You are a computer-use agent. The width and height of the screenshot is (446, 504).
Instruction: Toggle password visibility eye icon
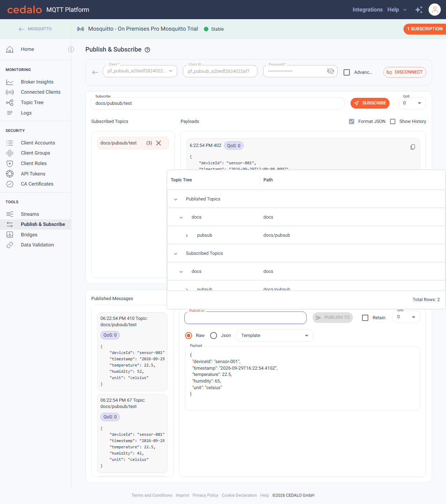pos(330,71)
